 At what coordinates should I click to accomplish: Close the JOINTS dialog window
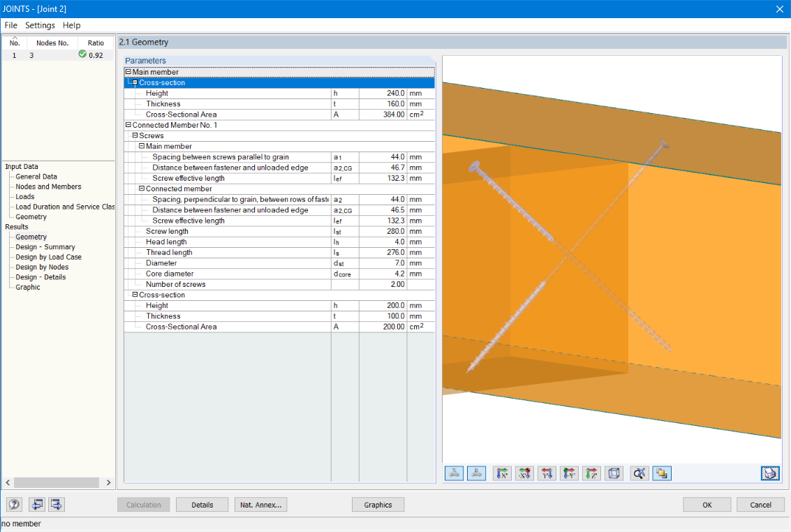coord(779,9)
